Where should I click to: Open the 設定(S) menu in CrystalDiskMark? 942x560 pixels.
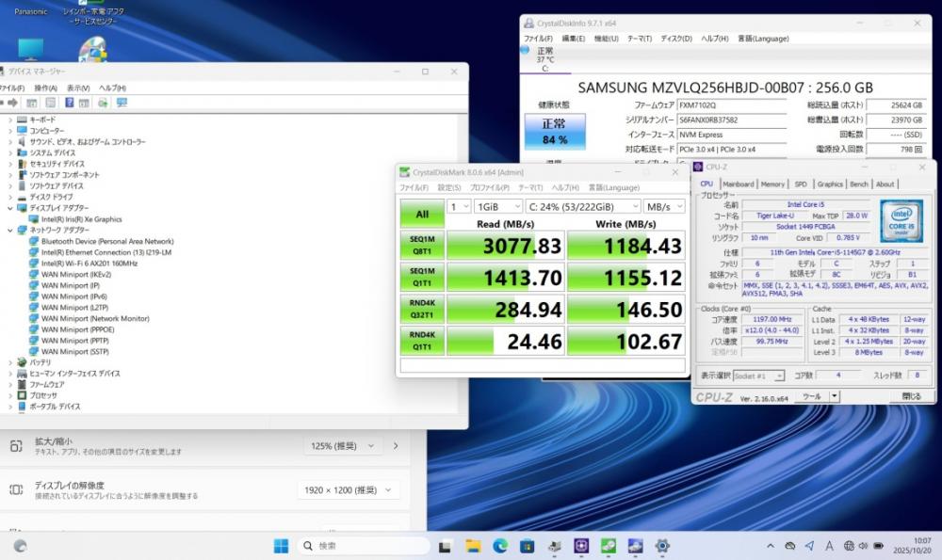click(449, 187)
